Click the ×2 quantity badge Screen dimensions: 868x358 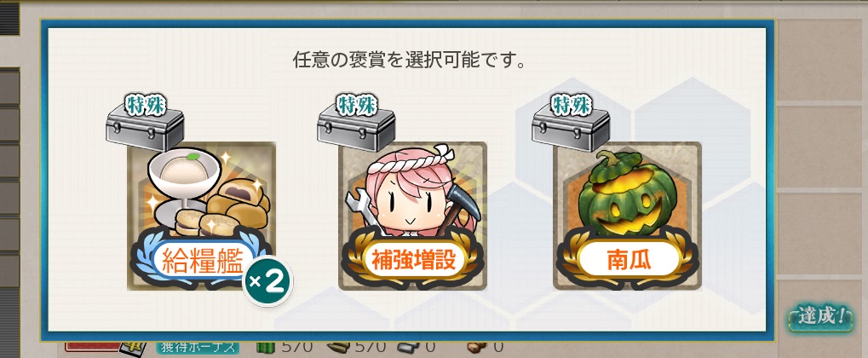267,281
